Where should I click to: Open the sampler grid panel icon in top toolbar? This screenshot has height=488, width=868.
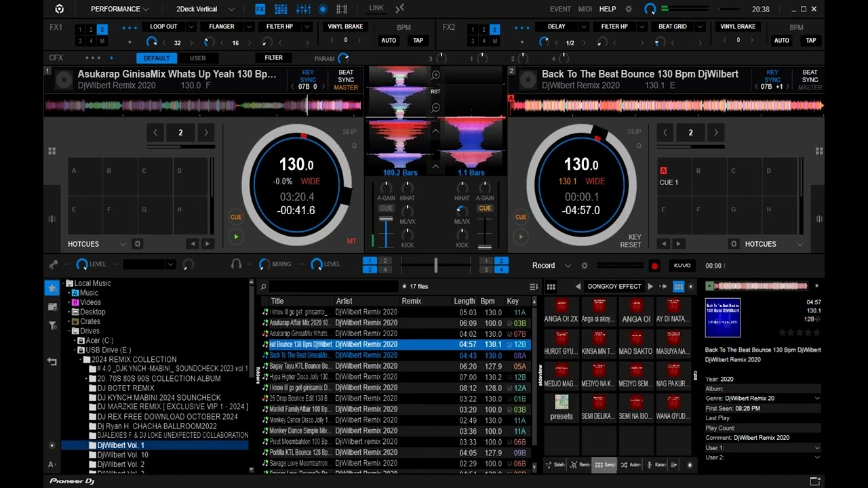[281, 9]
